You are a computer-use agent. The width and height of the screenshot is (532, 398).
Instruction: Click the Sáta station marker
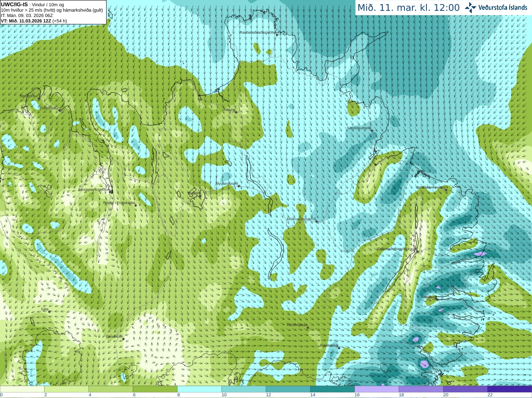pyautogui.click(x=49, y=312)
